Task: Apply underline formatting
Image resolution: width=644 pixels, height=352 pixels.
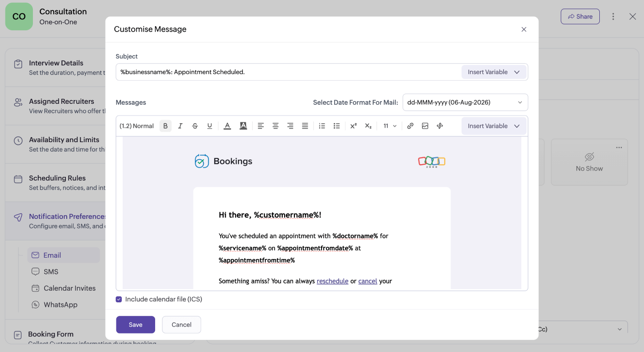Action: [210, 126]
